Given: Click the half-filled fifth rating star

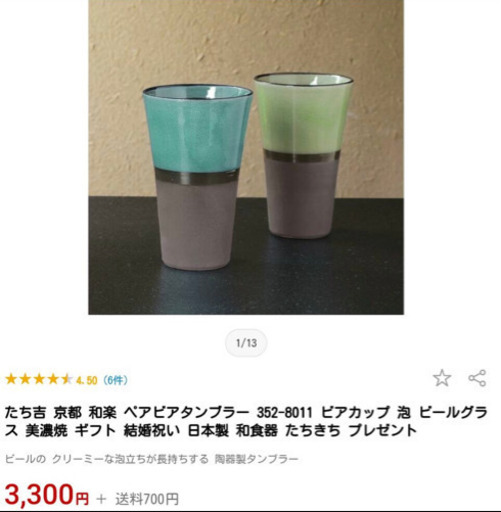Looking at the screenshot, I should (67, 379).
